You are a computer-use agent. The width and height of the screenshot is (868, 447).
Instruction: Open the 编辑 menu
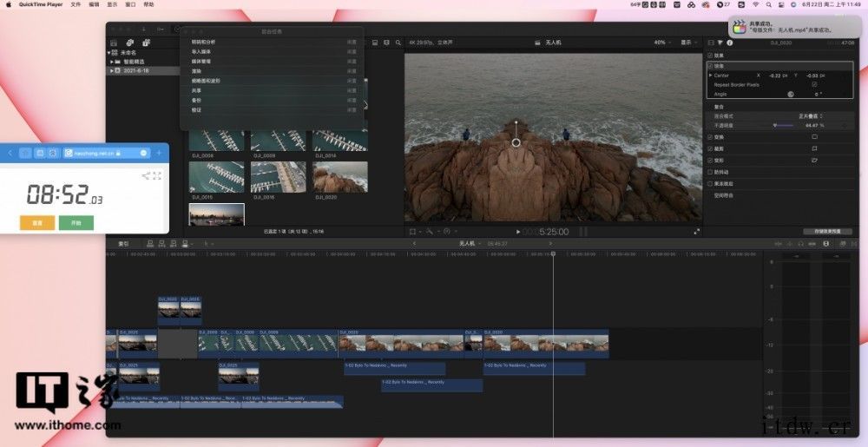tap(94, 4)
